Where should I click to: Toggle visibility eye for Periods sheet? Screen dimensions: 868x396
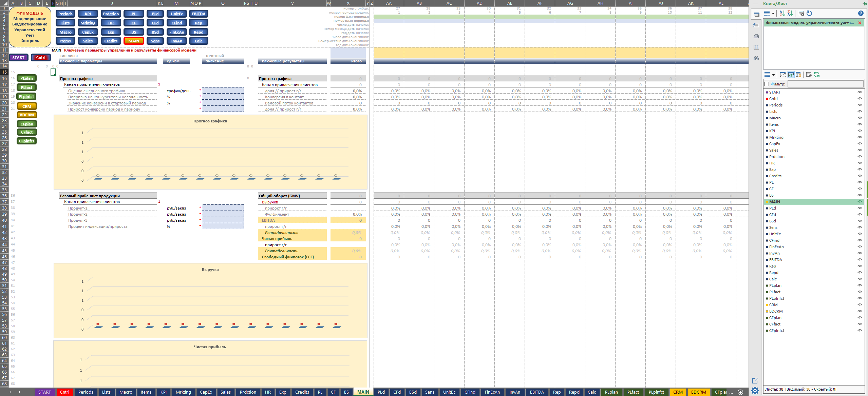pos(860,105)
